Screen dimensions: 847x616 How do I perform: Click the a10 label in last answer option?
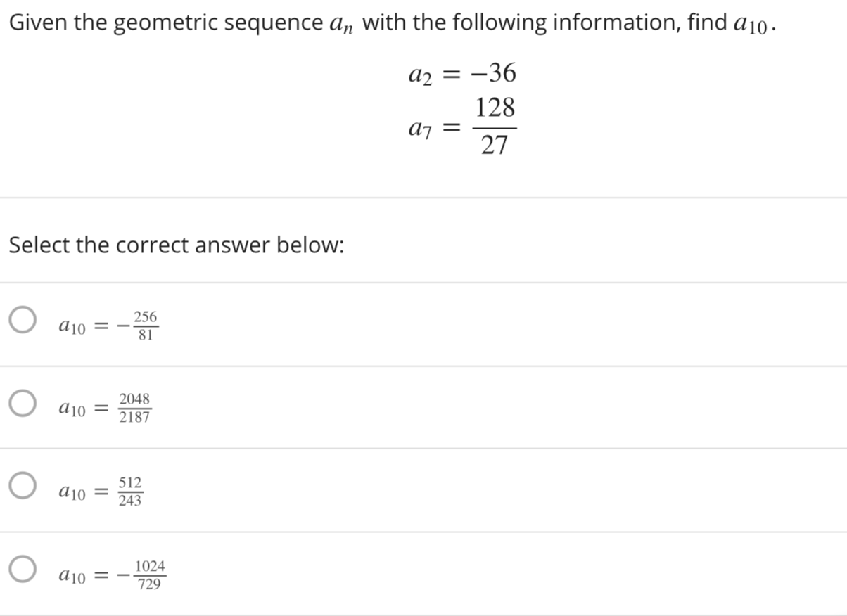[x=72, y=576]
